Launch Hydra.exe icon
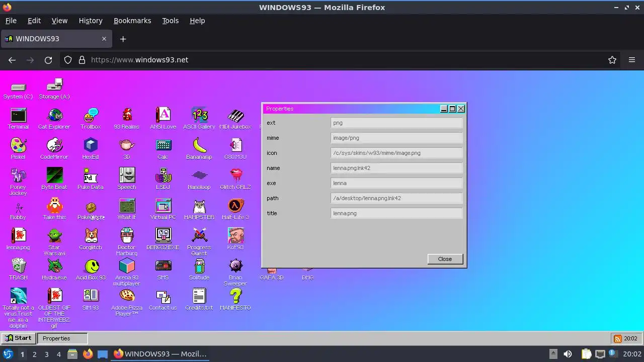644x362 pixels. pos(54,270)
